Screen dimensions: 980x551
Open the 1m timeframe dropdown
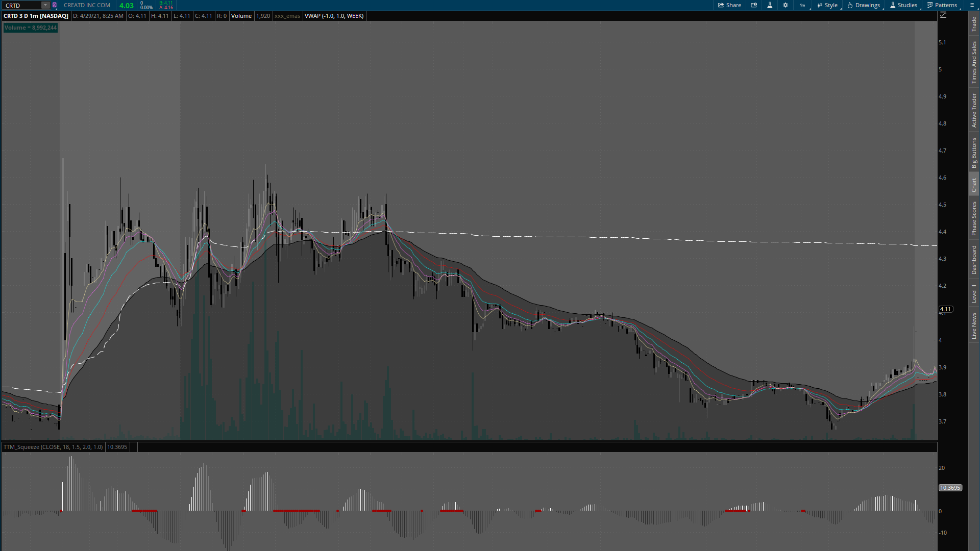coord(803,5)
